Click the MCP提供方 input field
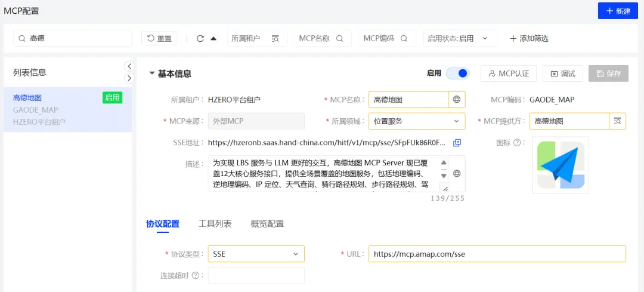Viewport: 644px width, 292px height. (569, 121)
